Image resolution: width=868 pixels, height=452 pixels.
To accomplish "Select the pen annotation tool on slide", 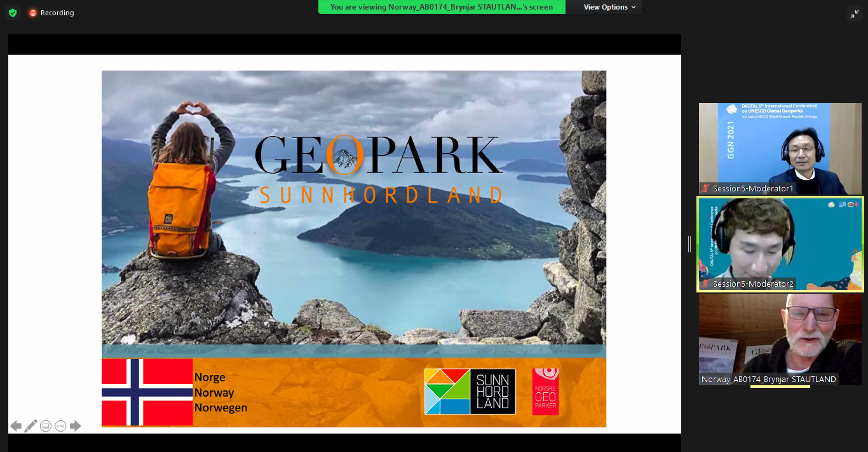I will pyautogui.click(x=31, y=426).
